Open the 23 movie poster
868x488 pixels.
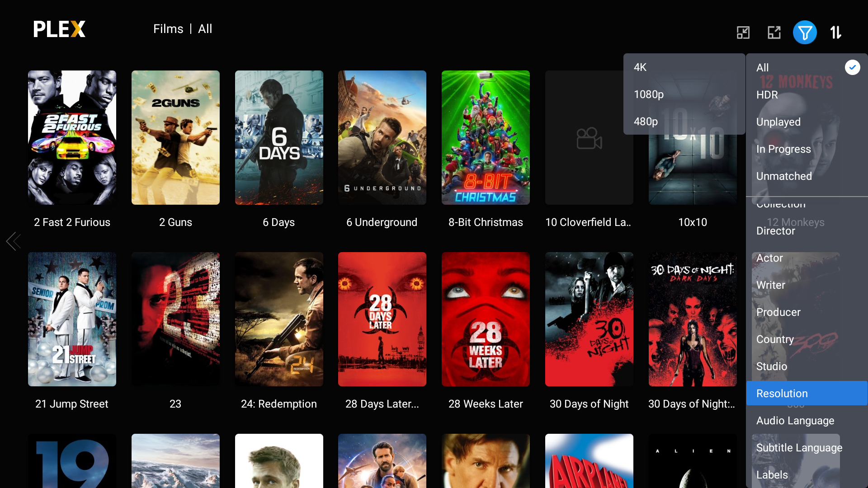[x=175, y=319]
